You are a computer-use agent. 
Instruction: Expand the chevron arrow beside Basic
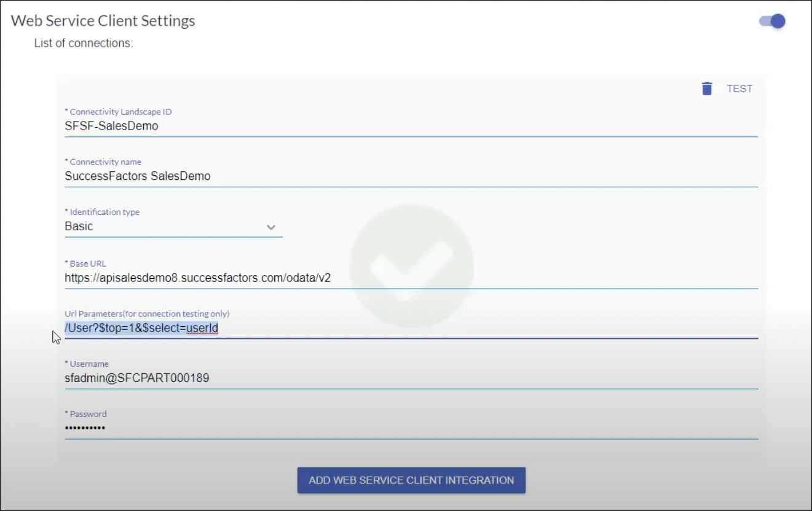tap(271, 227)
